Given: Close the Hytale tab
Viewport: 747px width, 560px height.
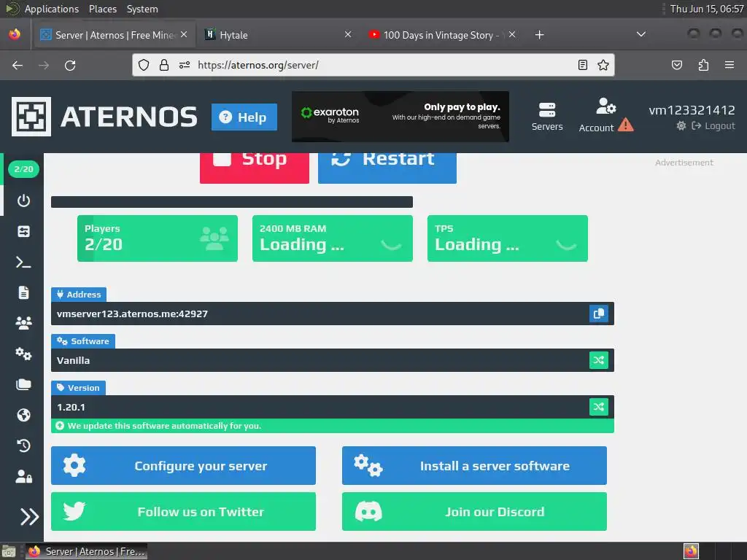Looking at the screenshot, I should [x=348, y=34].
